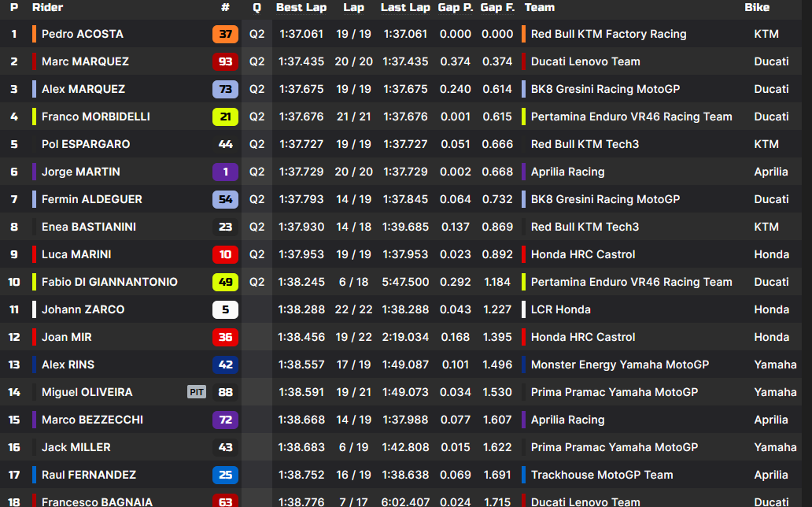Image resolution: width=812 pixels, height=507 pixels.
Task: Click Fermin ALDEGUER's number 54 badge
Action: (225, 199)
